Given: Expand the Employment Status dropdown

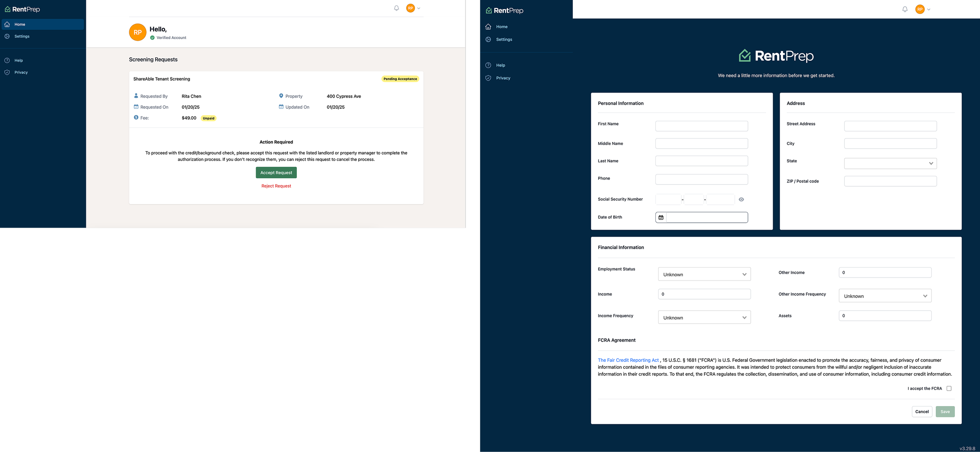Looking at the screenshot, I should 704,274.
